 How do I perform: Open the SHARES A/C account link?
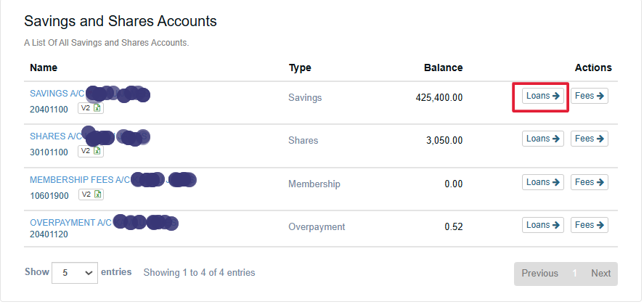click(55, 136)
